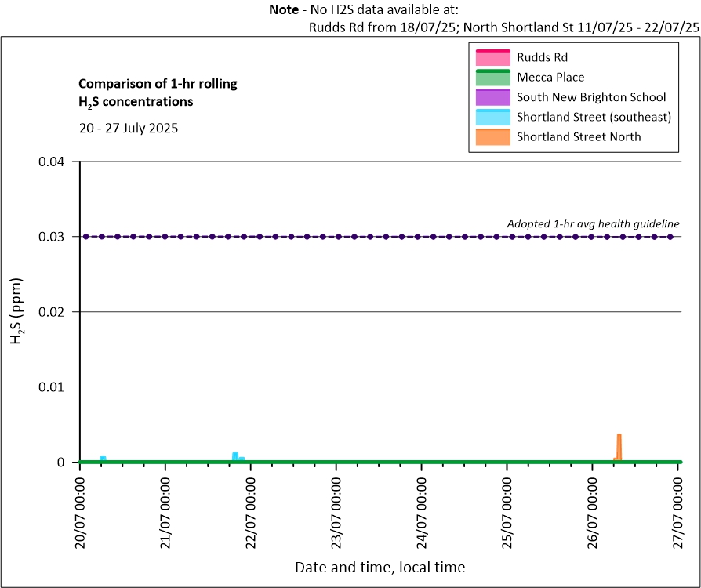The image size is (701, 588).
Task: Click the 'Adopted 1-hr avg health guideline' label
Action: click(593, 223)
